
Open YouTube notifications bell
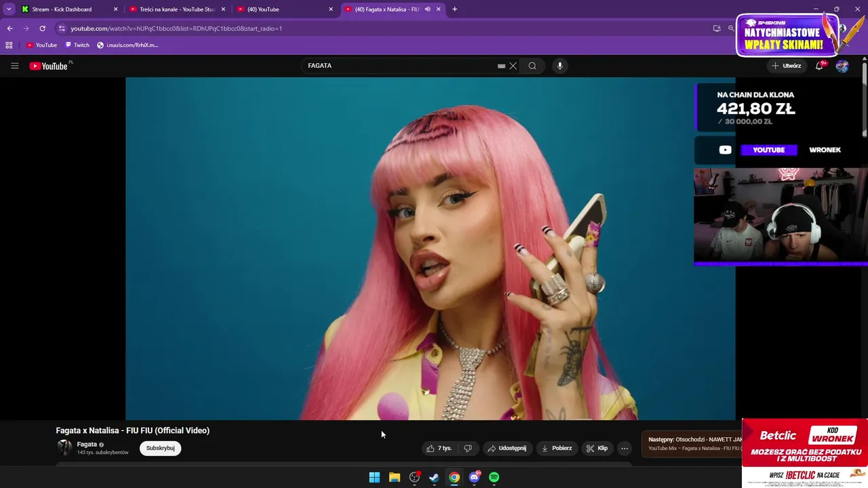[x=819, y=66]
